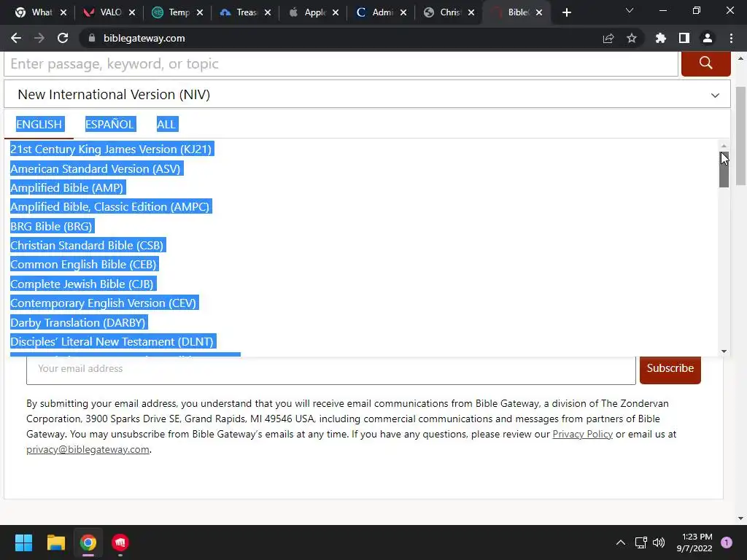Show hidden system tray icons

click(x=620, y=542)
